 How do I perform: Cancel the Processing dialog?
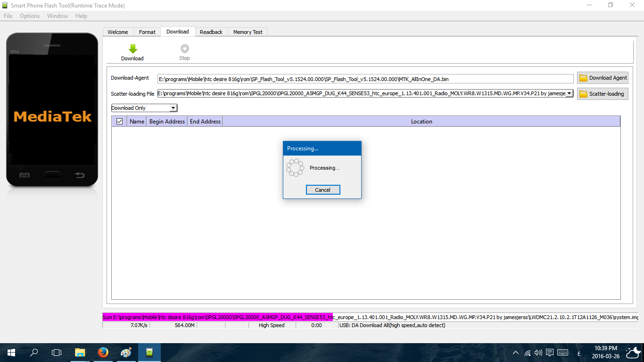[x=323, y=190]
